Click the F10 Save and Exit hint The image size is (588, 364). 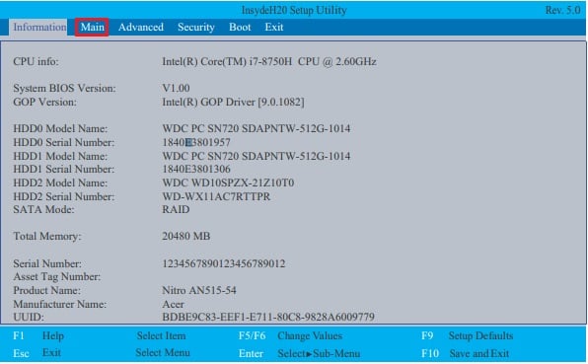click(466, 353)
